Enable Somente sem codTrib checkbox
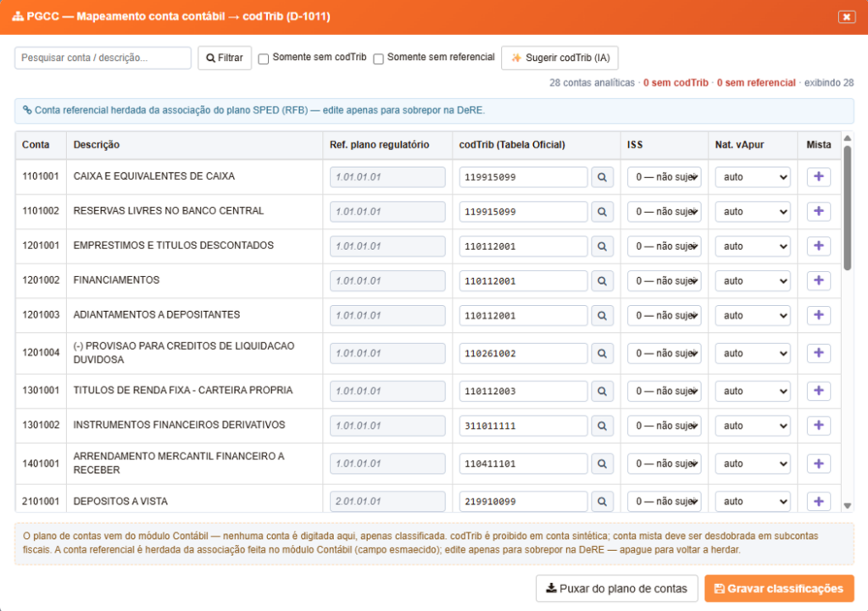Screen dimensions: 868x611 click(x=264, y=58)
